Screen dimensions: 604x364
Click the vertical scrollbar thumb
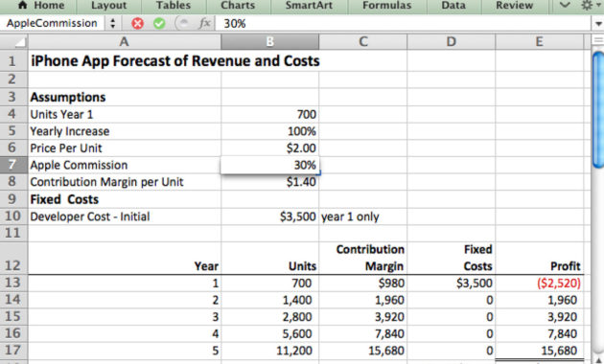click(598, 110)
